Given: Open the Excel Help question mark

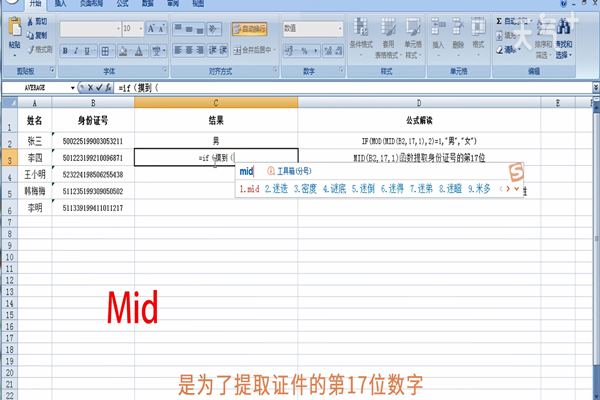Looking at the screenshot, I should coord(564,3).
